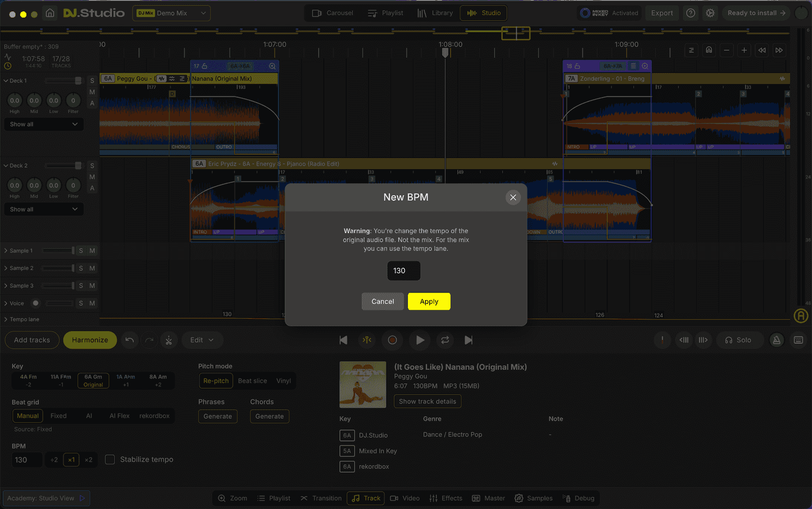Screen dimensions: 812x509
Task: Apply the new BPM value
Action: [x=429, y=301]
